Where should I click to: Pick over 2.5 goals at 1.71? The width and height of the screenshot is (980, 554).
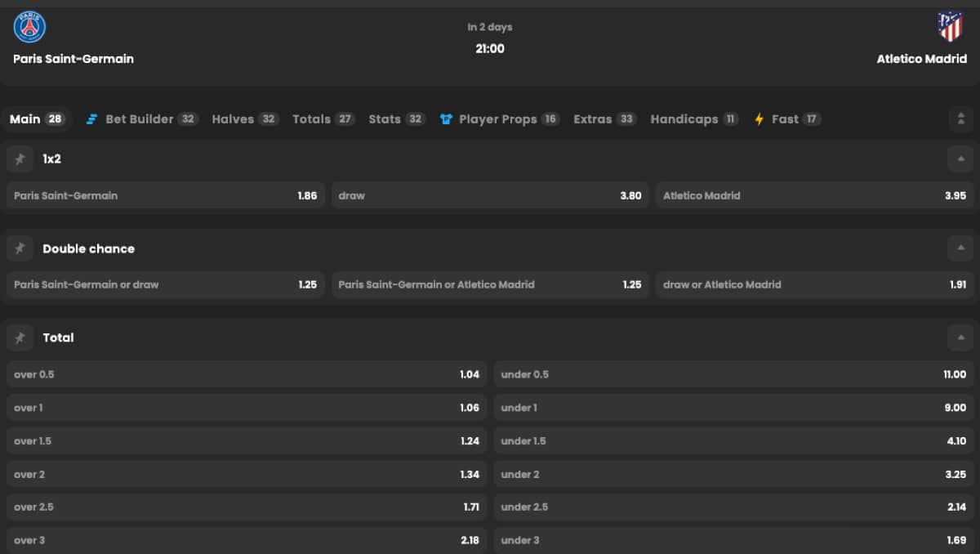(247, 507)
